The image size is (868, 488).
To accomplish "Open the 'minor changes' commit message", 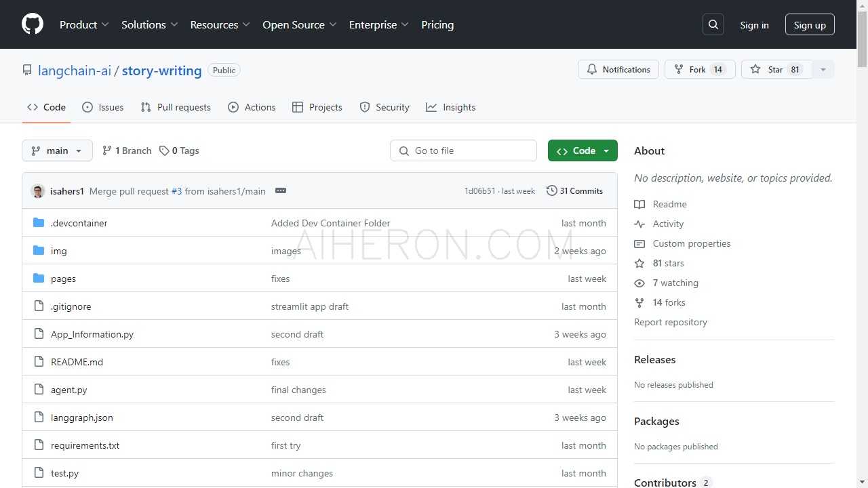I will [x=302, y=473].
